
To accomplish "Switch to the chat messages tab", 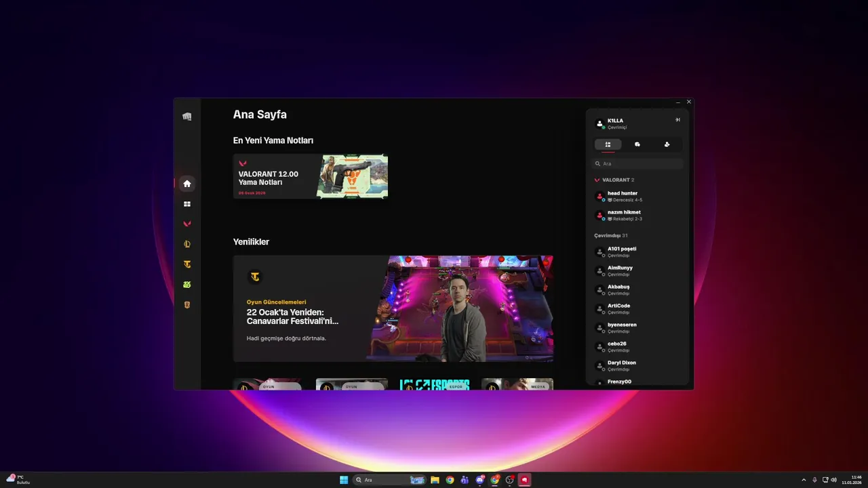I will (x=637, y=144).
